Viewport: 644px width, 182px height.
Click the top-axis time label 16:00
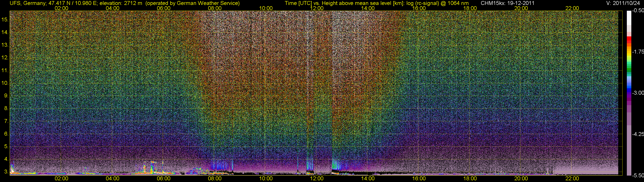tap(419, 8)
